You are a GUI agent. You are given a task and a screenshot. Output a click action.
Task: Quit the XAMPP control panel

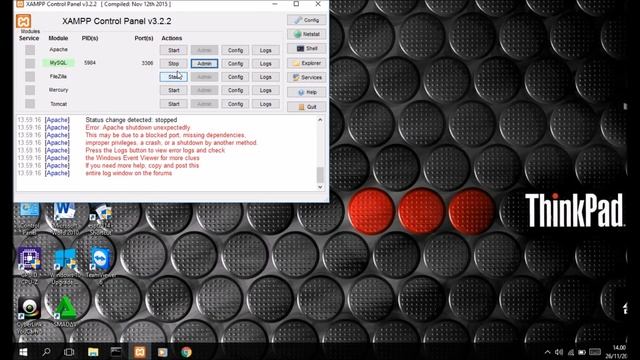tap(307, 107)
